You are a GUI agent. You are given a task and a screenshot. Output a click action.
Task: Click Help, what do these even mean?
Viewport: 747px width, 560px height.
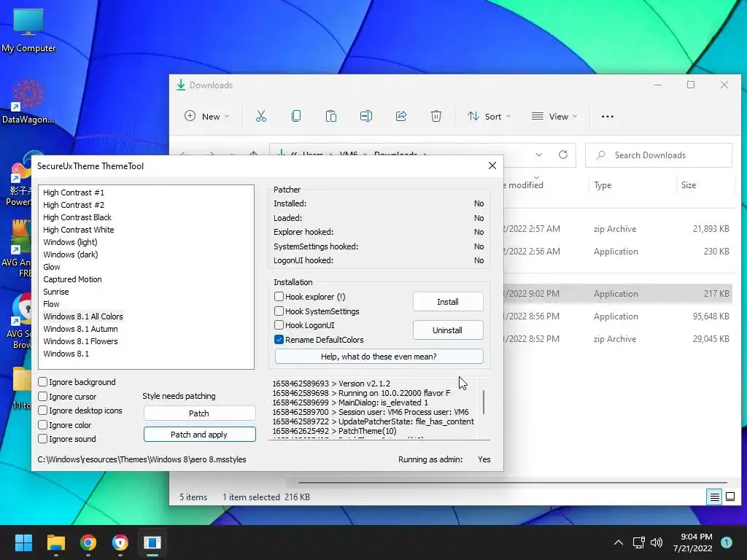click(x=379, y=356)
